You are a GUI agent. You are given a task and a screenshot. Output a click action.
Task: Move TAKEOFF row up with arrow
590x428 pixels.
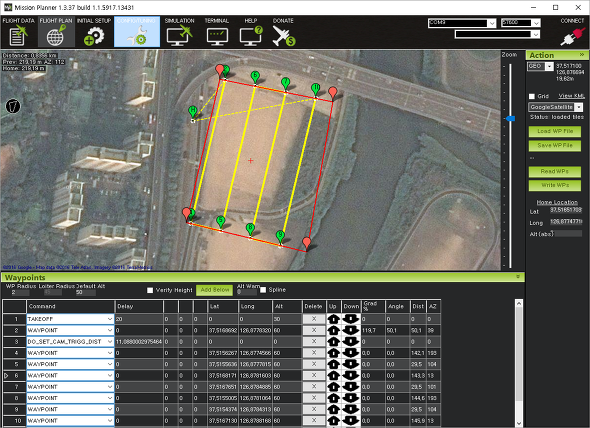[x=333, y=319]
